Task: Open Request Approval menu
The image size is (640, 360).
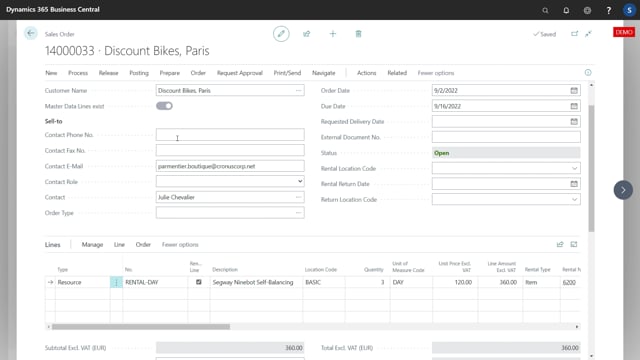Action: tap(240, 73)
